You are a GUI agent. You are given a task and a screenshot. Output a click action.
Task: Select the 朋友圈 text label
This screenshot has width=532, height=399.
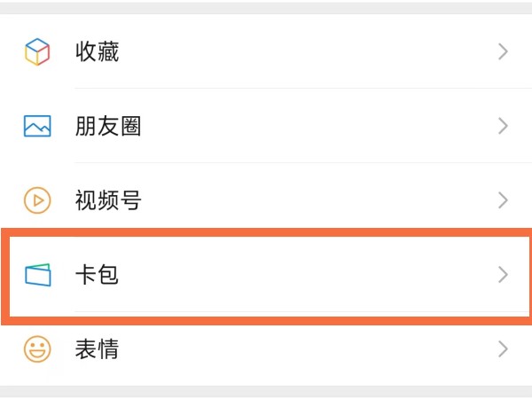tap(108, 126)
